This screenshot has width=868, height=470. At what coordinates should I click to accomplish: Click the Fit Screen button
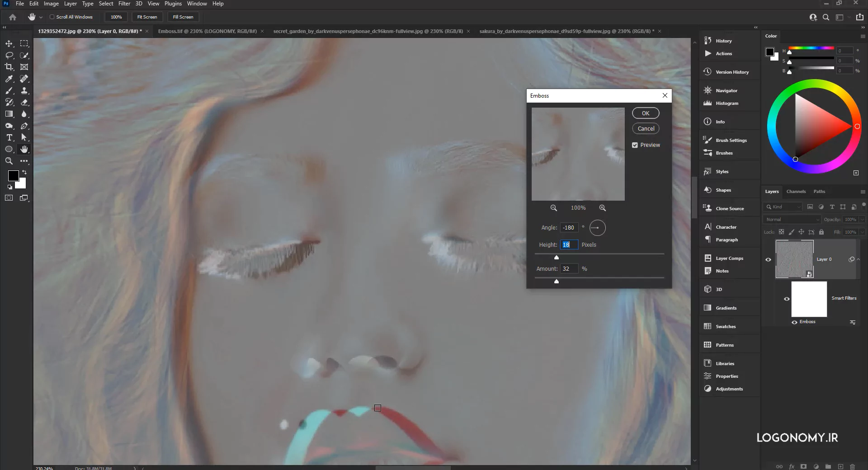[147, 17]
